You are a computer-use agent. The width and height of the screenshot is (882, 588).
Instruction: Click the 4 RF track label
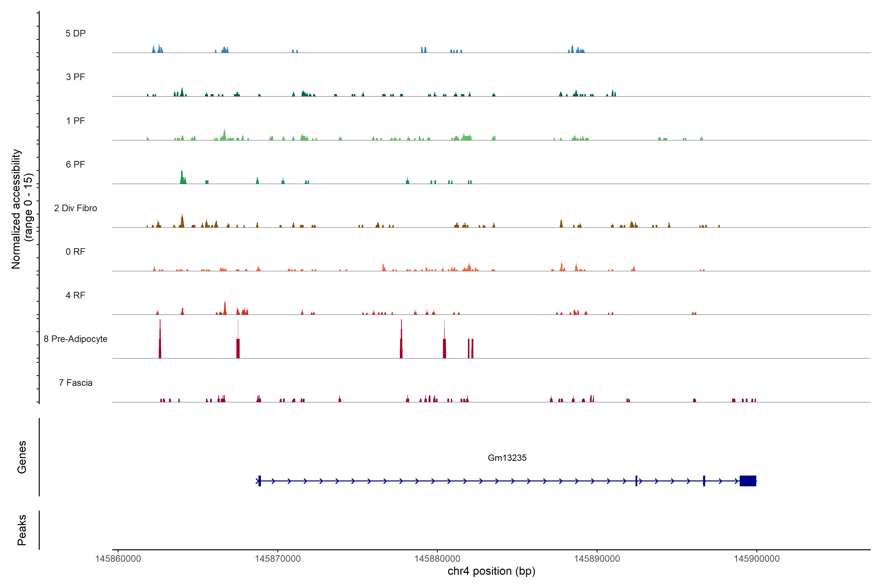tap(75, 295)
